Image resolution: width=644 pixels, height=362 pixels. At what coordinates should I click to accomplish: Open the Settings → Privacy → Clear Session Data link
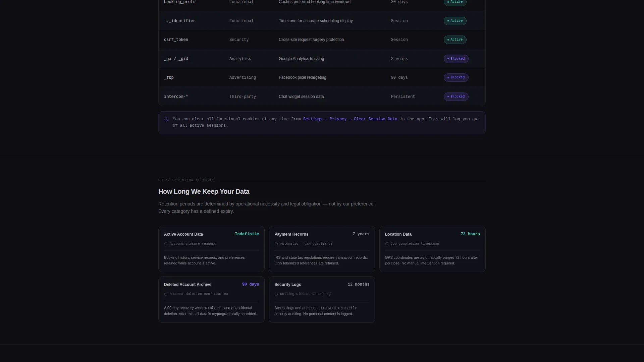point(350,119)
